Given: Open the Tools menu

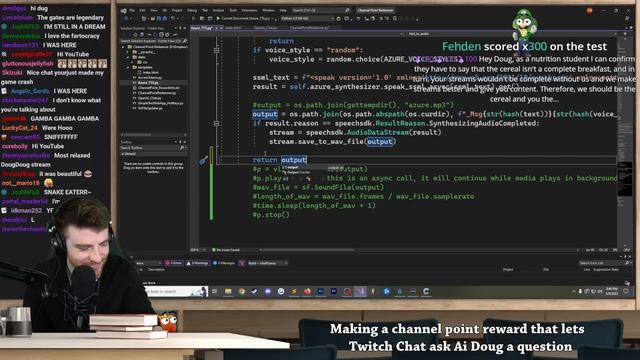Looking at the screenshot, I should (233, 10).
